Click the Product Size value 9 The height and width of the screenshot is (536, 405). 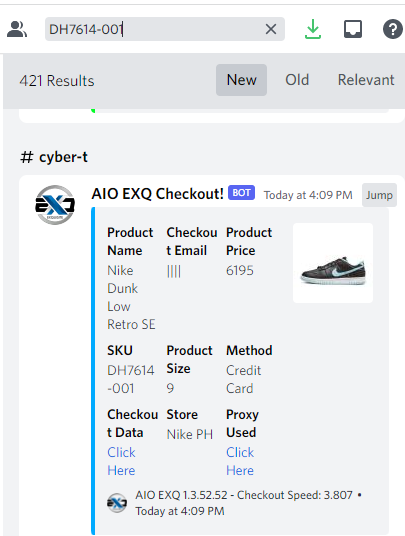coord(170,389)
